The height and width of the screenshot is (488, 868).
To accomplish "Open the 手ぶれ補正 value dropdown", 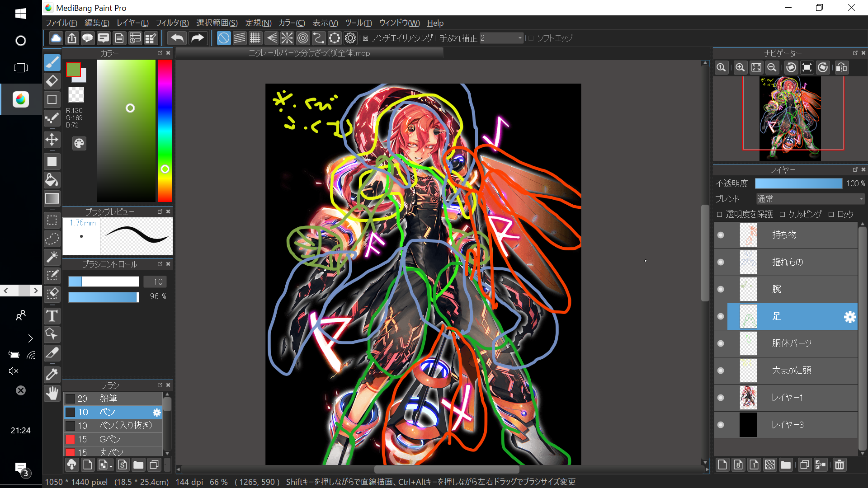I will 501,38.
